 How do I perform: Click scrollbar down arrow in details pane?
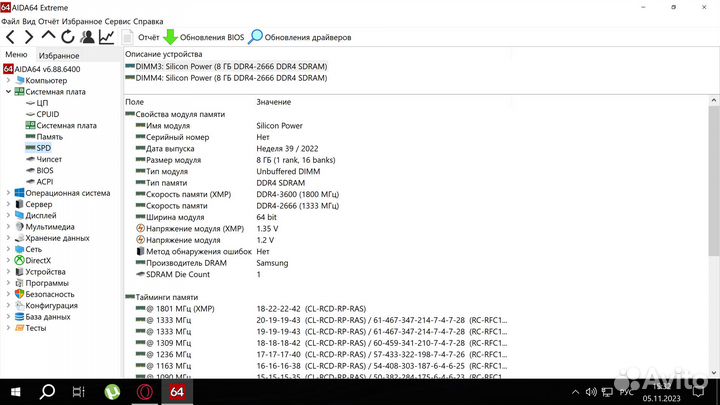tap(714, 373)
